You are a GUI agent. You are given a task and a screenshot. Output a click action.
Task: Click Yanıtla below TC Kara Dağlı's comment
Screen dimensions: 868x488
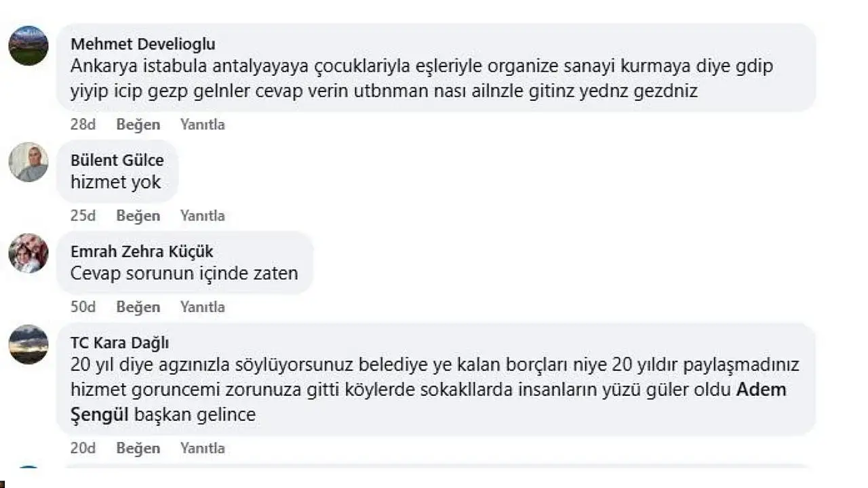202,448
